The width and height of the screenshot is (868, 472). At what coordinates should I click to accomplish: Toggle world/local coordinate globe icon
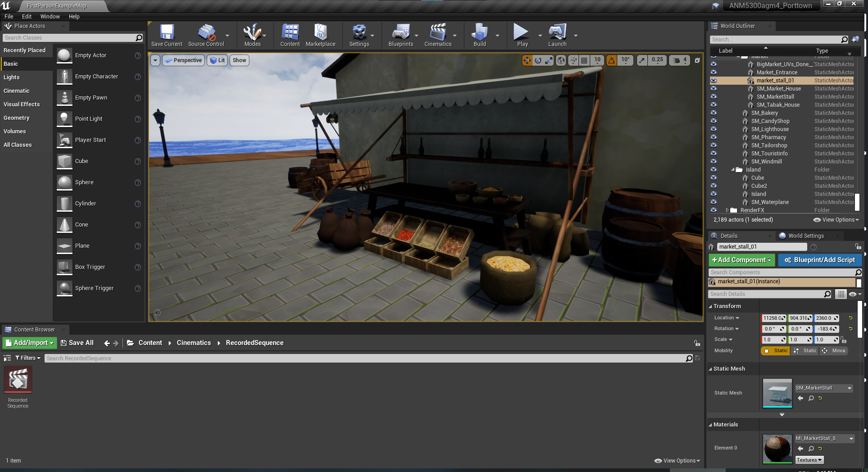[561, 60]
